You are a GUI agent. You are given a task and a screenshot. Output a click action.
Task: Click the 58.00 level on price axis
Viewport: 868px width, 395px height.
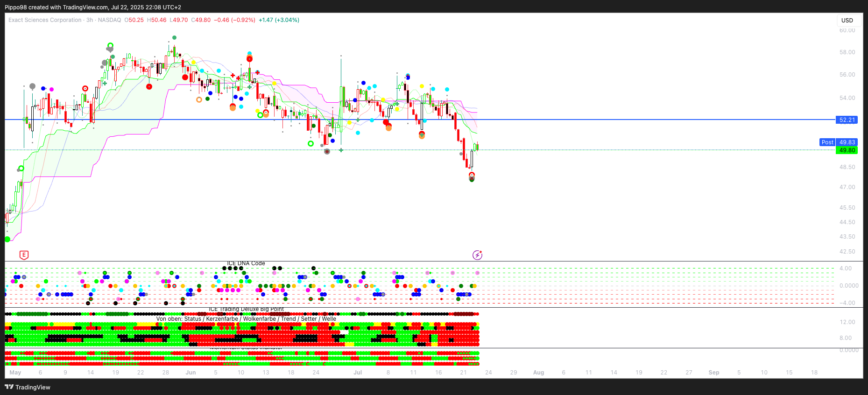(847, 52)
